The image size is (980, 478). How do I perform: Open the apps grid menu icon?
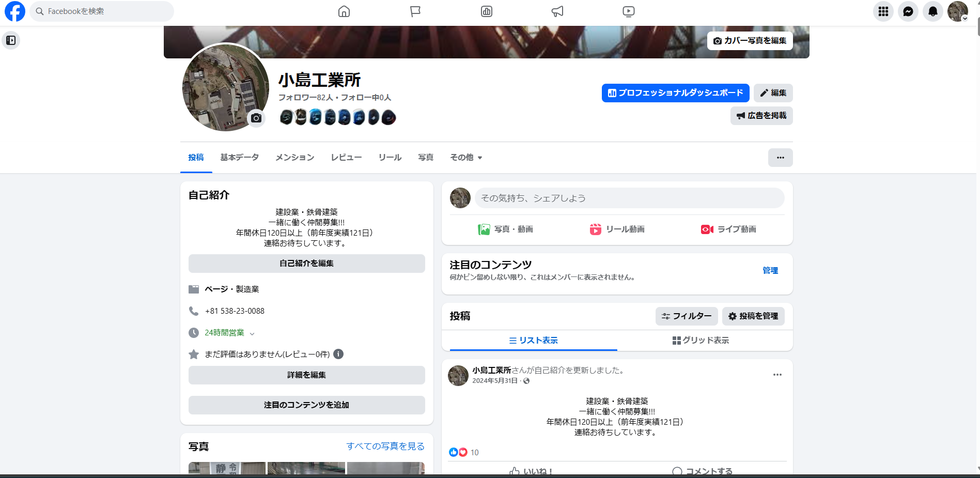(883, 11)
